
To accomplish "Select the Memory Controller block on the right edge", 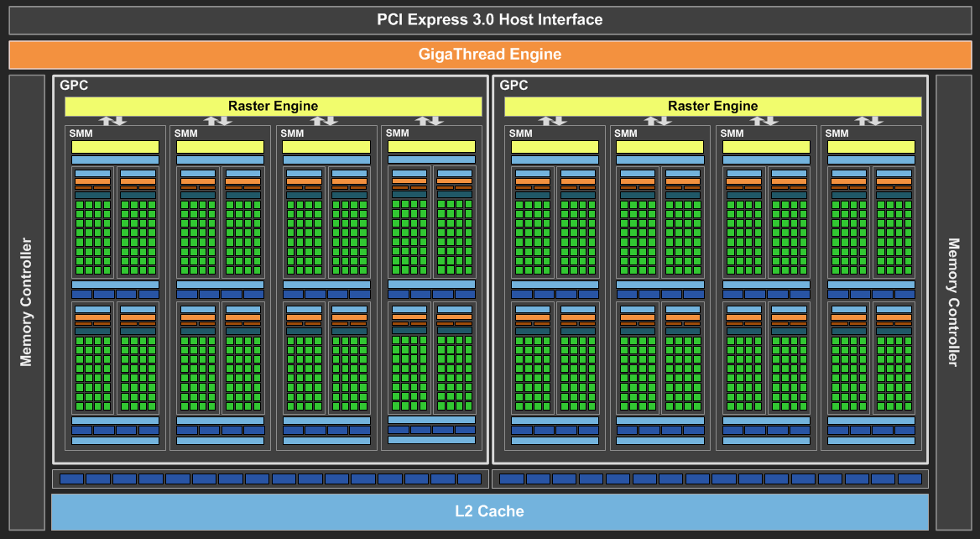I will [x=954, y=302].
